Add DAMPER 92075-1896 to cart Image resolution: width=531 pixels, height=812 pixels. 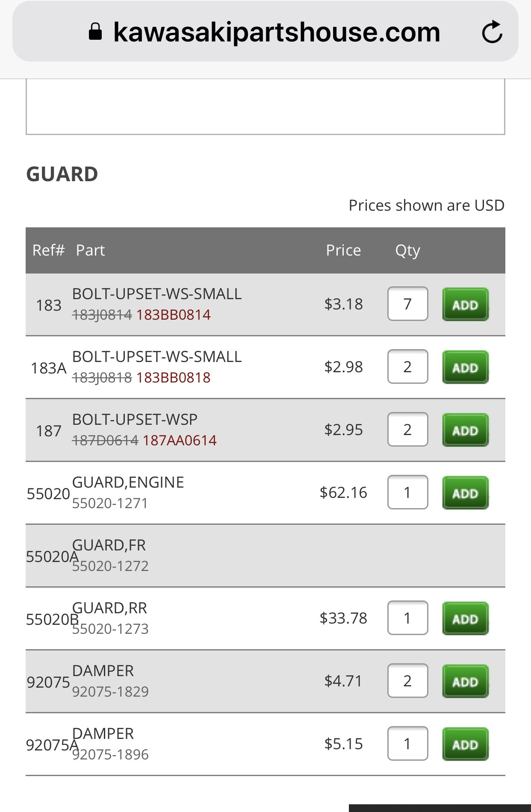[465, 744]
